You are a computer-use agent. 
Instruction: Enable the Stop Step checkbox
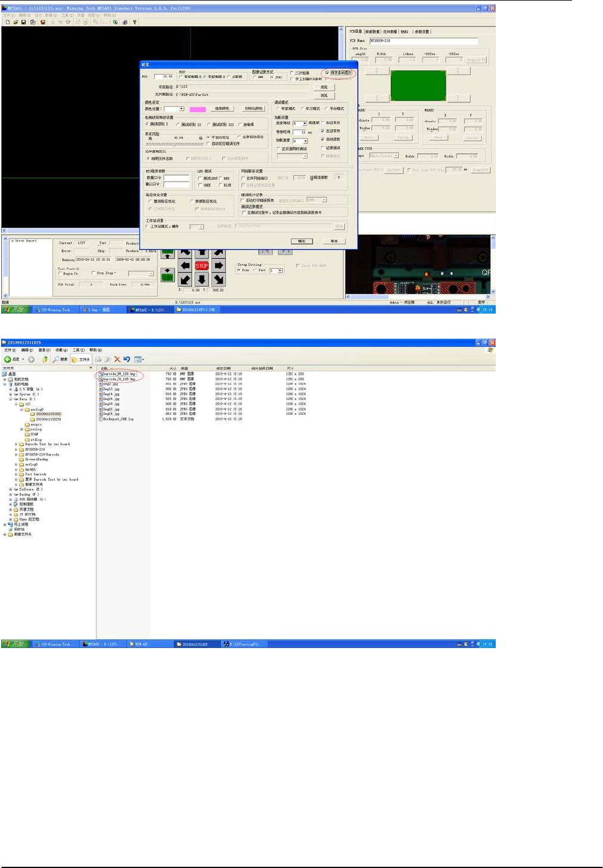tap(94, 273)
